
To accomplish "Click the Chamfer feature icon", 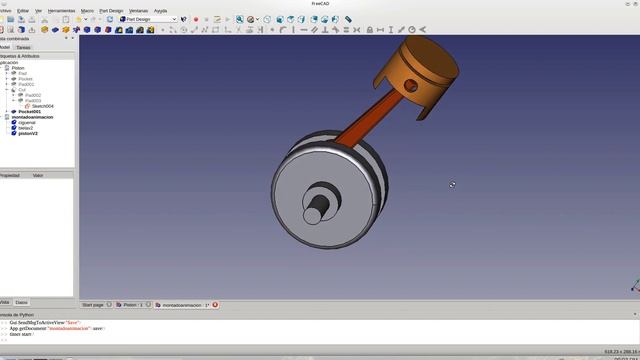I will [x=98, y=29].
